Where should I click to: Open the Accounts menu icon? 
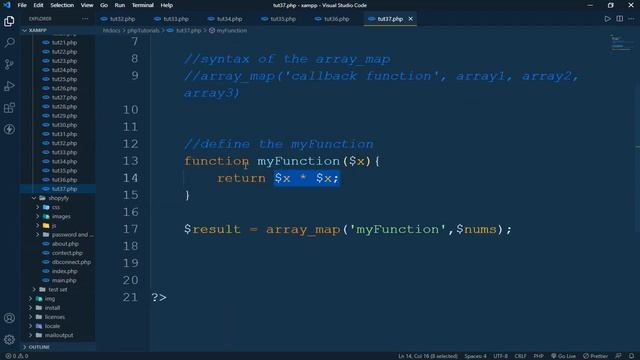(9, 318)
